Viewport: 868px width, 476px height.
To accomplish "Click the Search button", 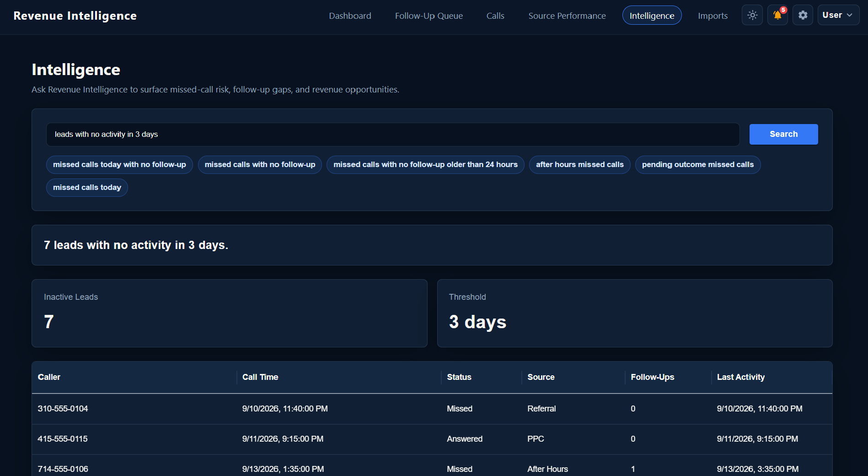I will 783,134.
